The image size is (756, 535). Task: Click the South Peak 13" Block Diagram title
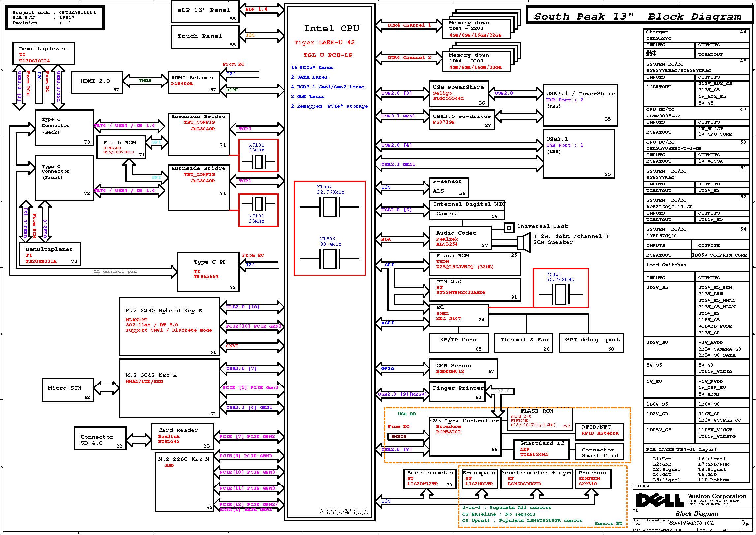pos(637,17)
